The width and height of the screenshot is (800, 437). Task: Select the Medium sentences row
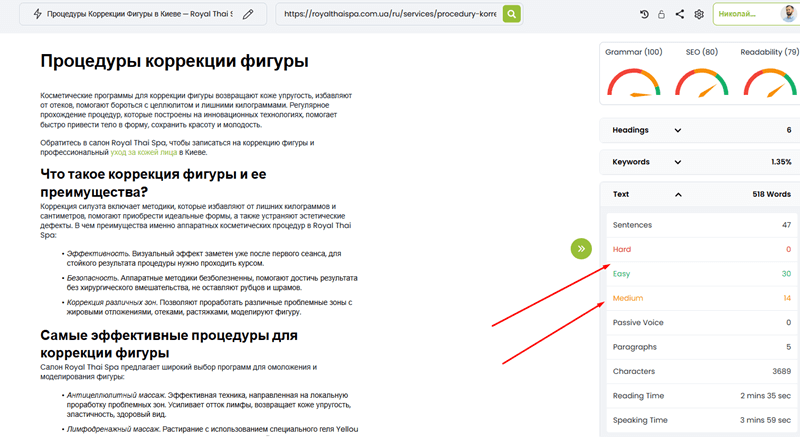pos(702,298)
